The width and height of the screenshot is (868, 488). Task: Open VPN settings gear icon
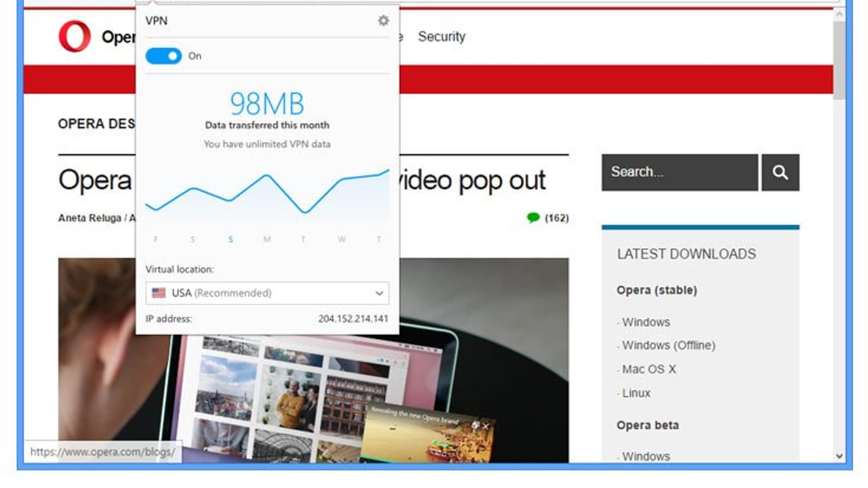pyautogui.click(x=384, y=21)
